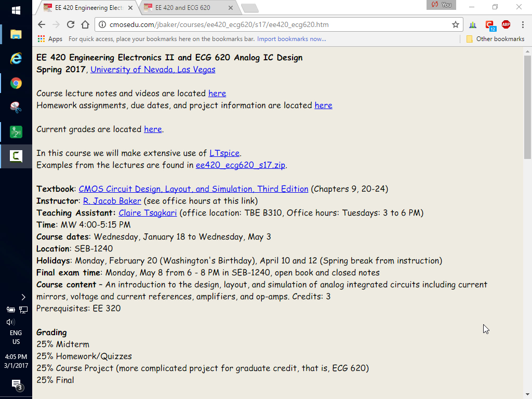Screen dimensions: 532x399
Task: Open the Apps shortcut in bookmarks bar
Action: pos(50,39)
